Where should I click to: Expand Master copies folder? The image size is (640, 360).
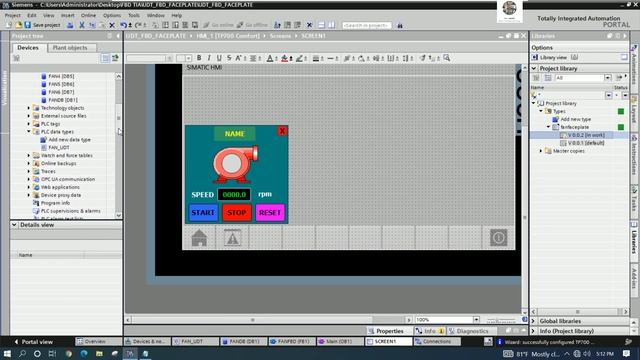(541, 151)
